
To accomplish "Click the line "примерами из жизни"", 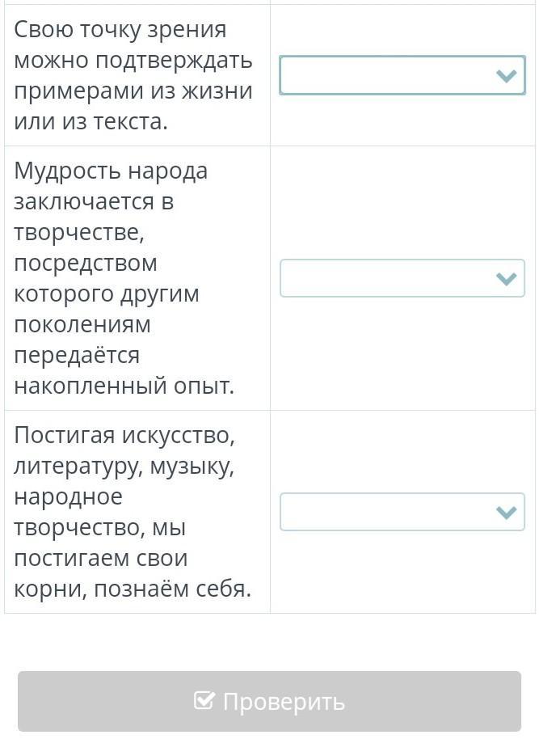I will click(133, 91).
